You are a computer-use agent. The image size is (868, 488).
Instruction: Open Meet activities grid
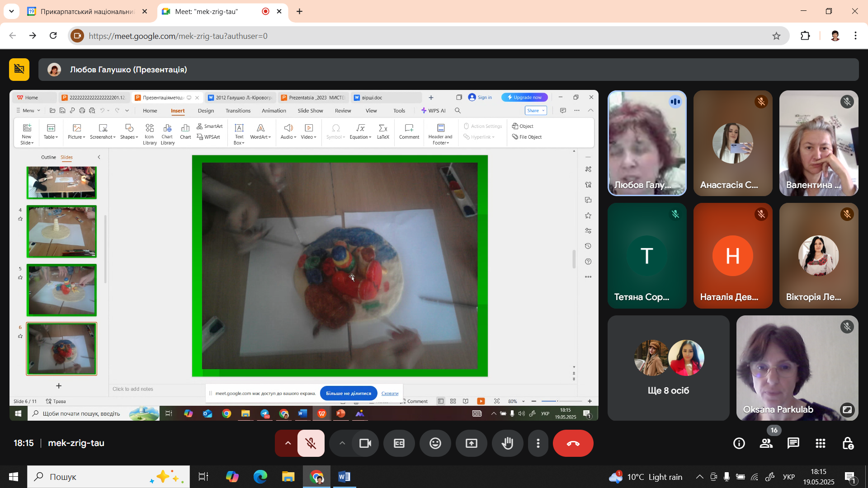(821, 443)
